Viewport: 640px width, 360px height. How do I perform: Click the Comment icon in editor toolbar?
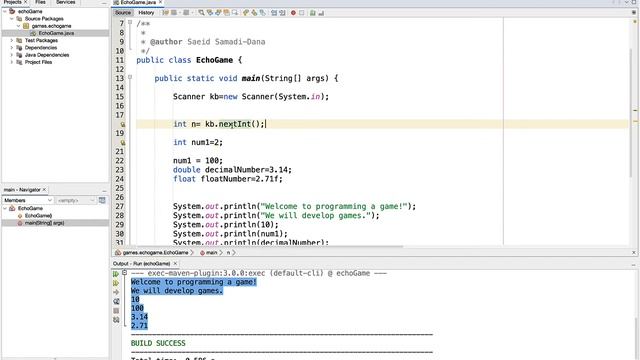[x=312, y=13]
